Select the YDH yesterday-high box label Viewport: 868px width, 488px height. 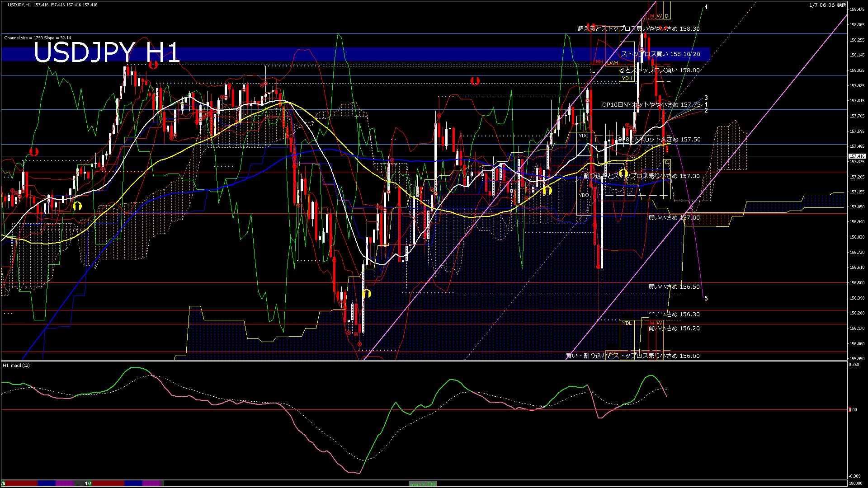(627, 78)
